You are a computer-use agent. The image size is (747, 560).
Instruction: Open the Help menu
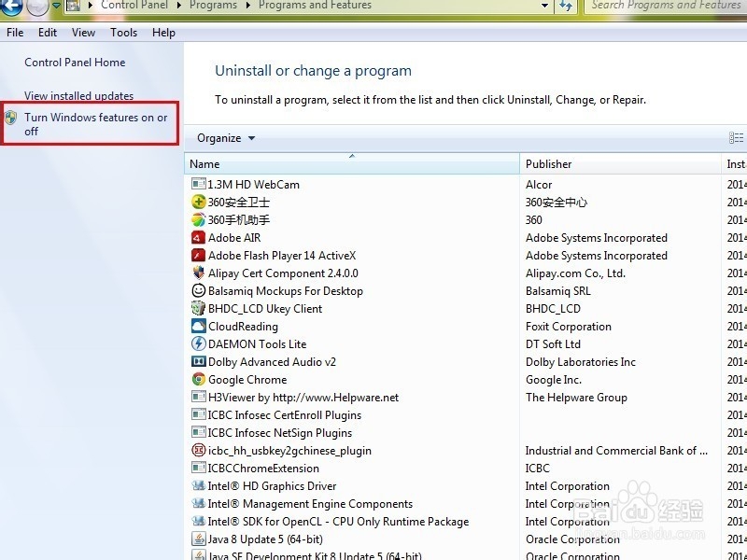point(164,33)
